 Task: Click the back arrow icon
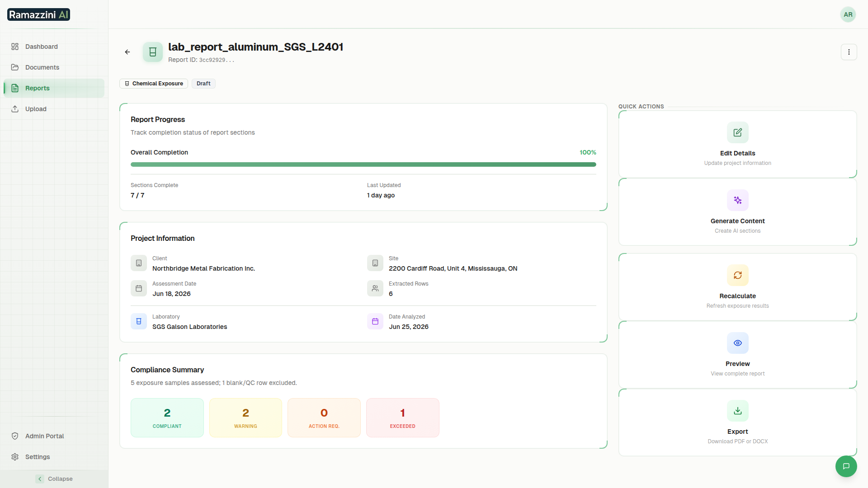click(127, 52)
